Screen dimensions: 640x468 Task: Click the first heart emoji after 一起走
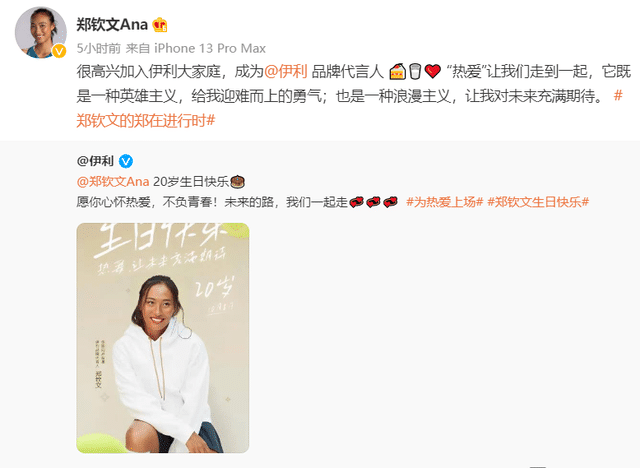pyautogui.click(x=356, y=202)
